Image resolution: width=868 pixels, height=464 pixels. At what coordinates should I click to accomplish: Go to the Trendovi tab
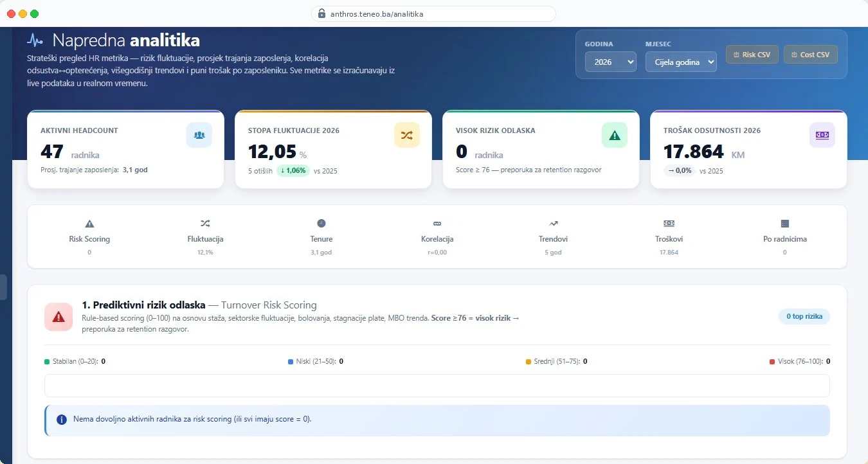553,236
